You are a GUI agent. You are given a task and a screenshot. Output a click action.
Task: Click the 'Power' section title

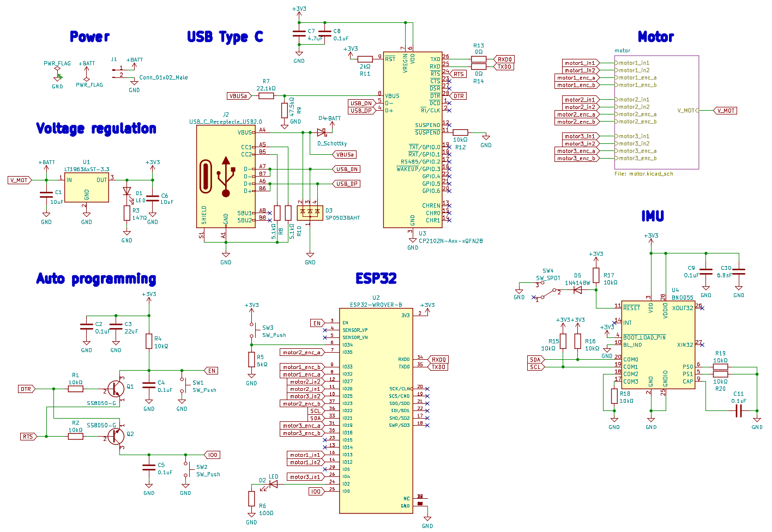click(89, 37)
